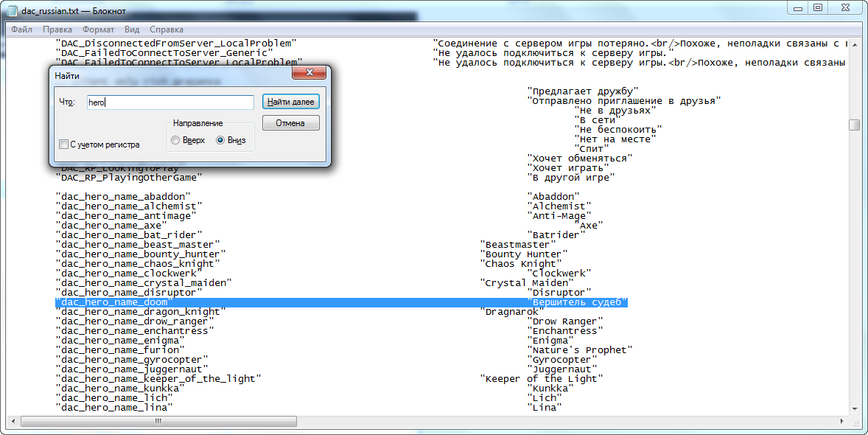Viewport: 868px width, 435px height.
Task: Click the "Хочет обменяться" value text
Action: pyautogui.click(x=580, y=159)
